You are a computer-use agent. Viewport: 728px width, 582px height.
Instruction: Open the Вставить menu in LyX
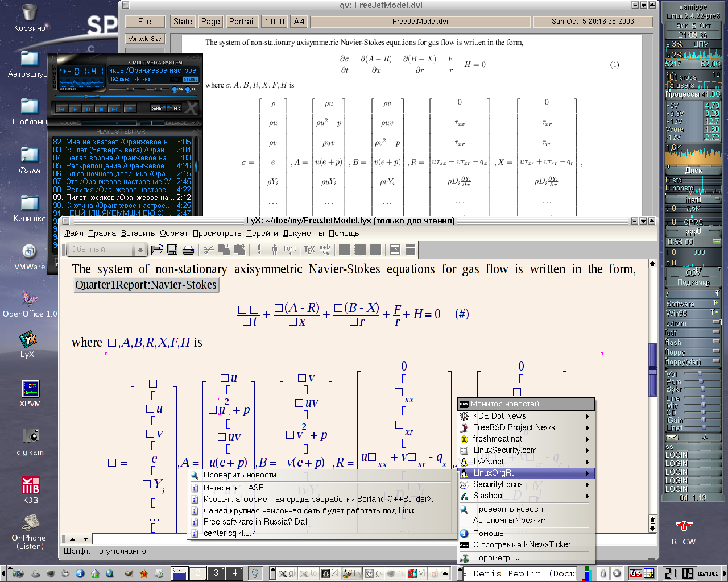pos(138,233)
